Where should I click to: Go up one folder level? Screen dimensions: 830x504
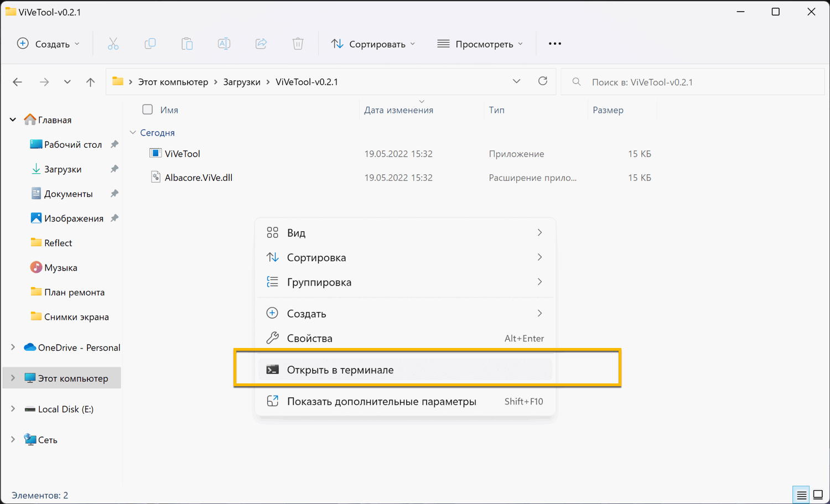click(91, 82)
